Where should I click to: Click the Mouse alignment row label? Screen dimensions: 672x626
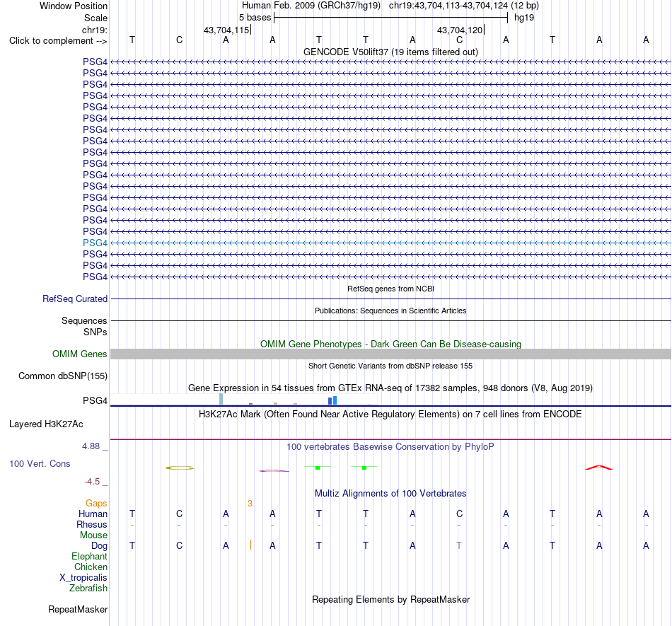pos(93,535)
